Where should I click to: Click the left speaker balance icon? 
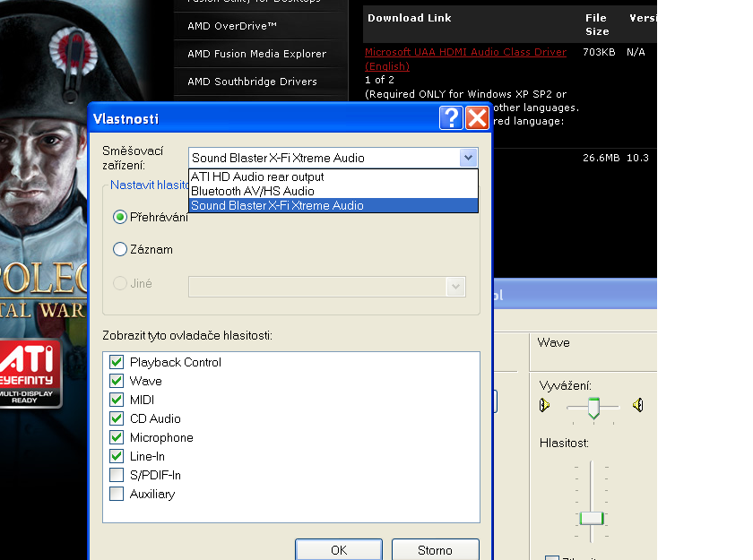coord(544,406)
